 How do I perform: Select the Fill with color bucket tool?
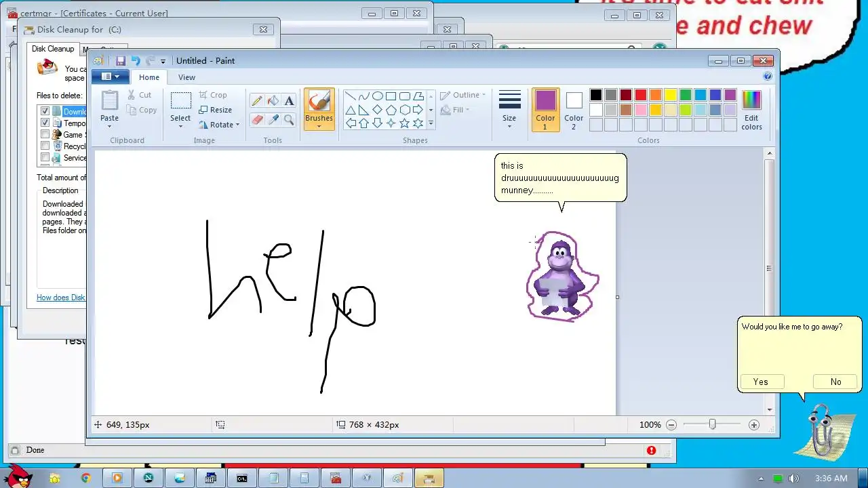point(273,101)
